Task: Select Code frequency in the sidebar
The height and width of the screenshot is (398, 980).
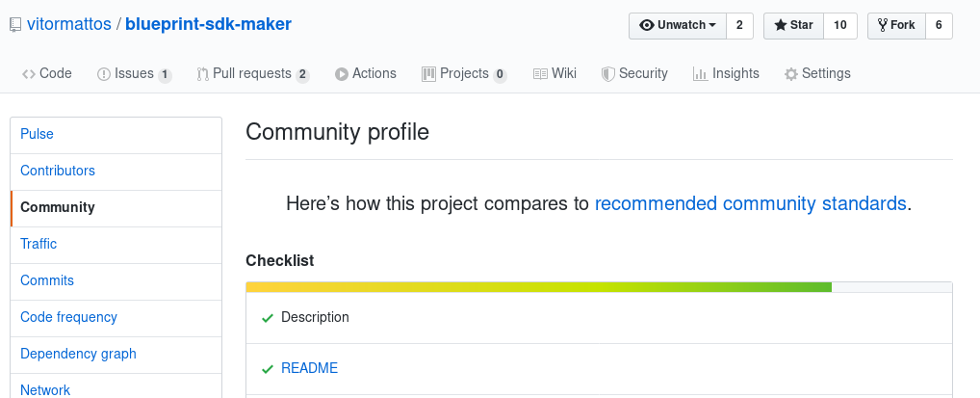Action: (116, 318)
